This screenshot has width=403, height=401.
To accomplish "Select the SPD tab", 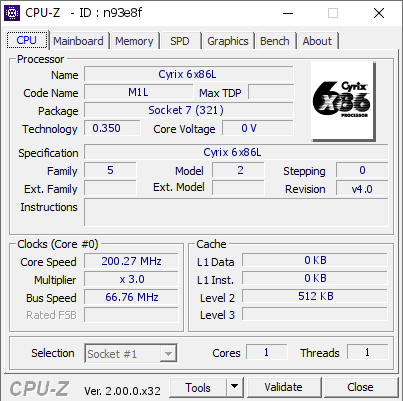I will click(x=180, y=41).
